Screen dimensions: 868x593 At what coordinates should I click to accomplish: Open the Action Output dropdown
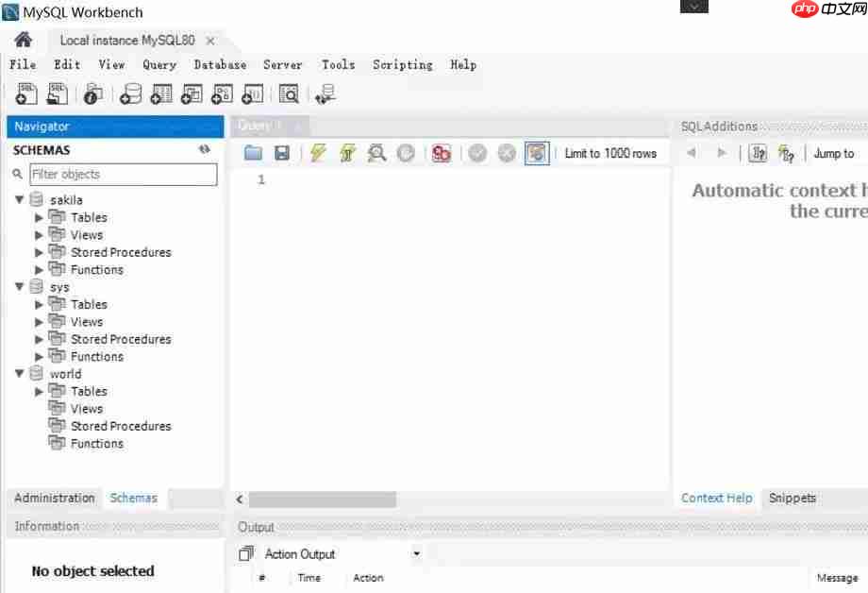point(416,553)
